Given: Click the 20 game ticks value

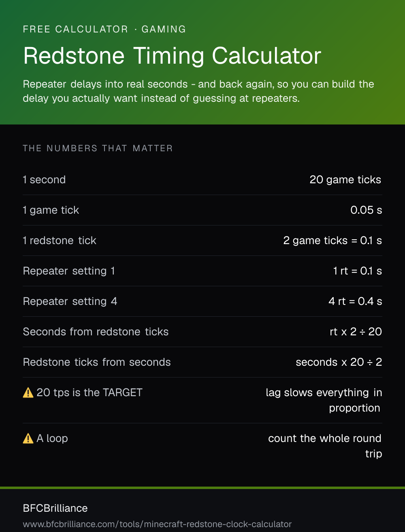Looking at the screenshot, I should coord(345,180).
